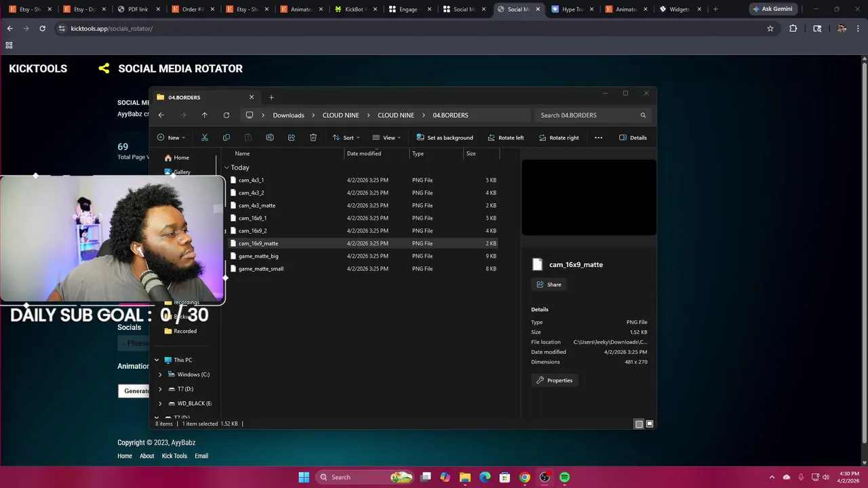This screenshot has width=868, height=488.
Task: Open Microsoft Edge from the taskbar
Action: [x=485, y=477]
